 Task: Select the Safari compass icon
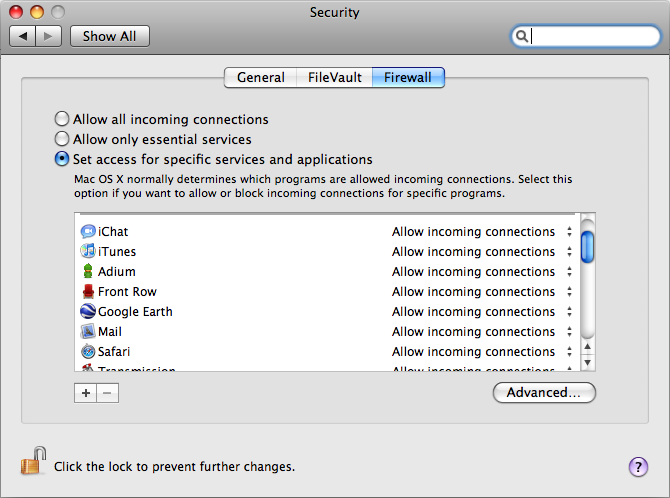(88, 351)
